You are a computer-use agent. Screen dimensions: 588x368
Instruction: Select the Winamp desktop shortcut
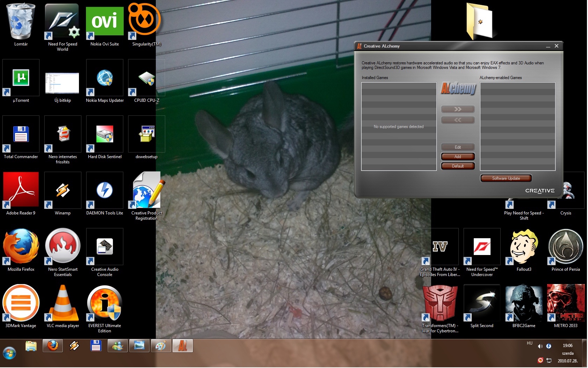[63, 194]
